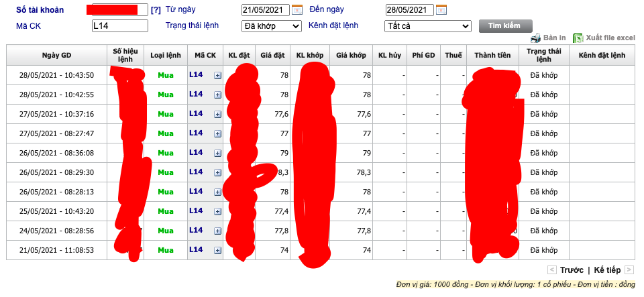Click Giá khớp value 77,4

tap(364, 211)
